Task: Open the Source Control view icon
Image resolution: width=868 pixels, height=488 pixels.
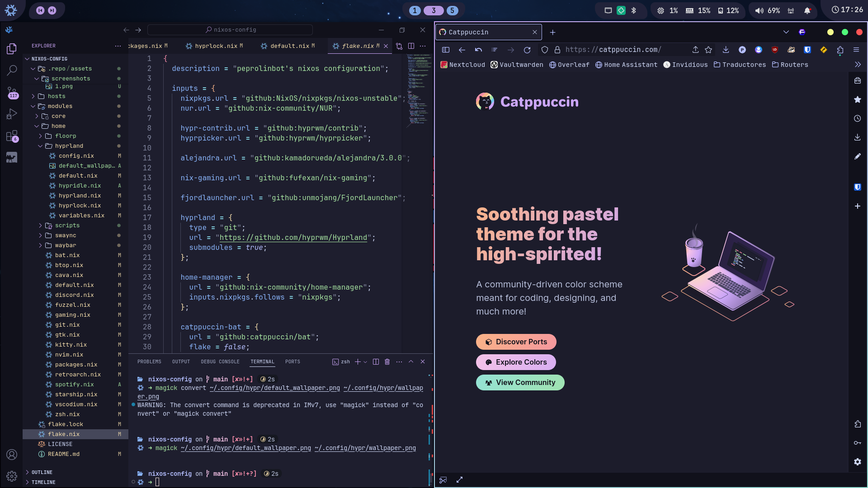Action: 12,92
